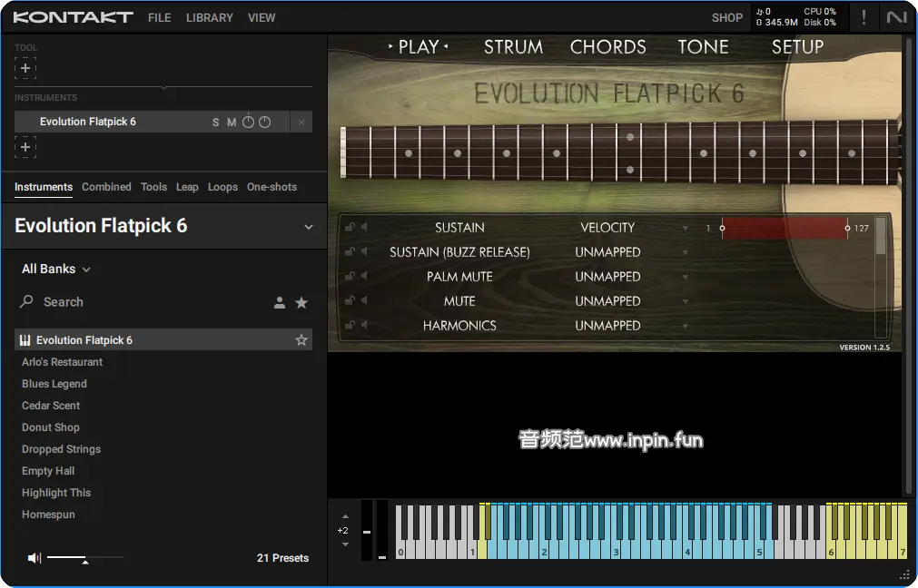Open the All Banks dropdown
Screen dimensions: 918x588
56,269
